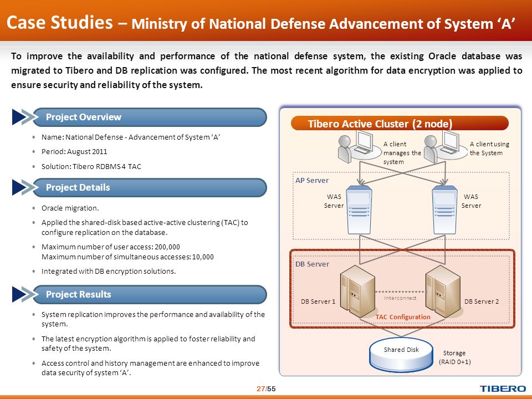Click the 'DB Server' group label

[x=312, y=264]
